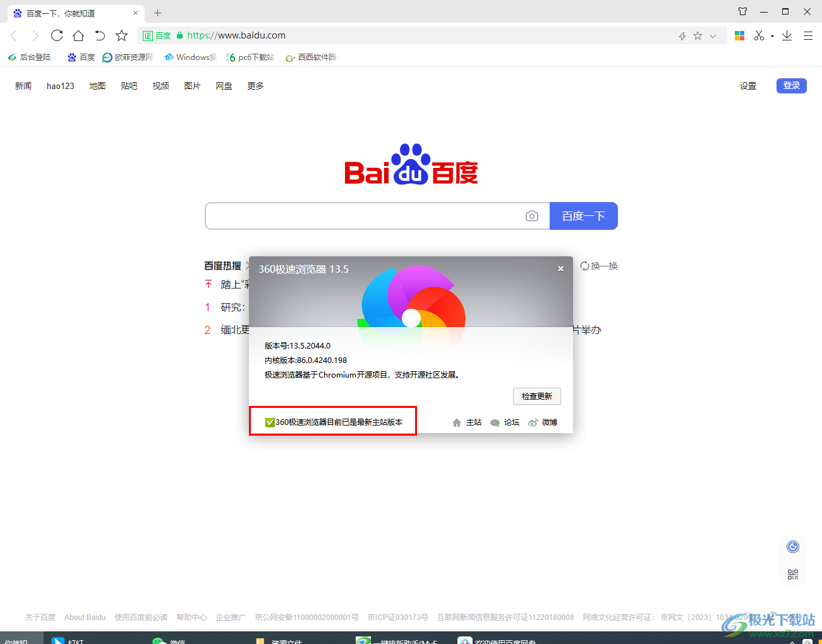The image size is (822, 644).
Task: Open 地图 in Baidu navigation
Action: (x=97, y=86)
